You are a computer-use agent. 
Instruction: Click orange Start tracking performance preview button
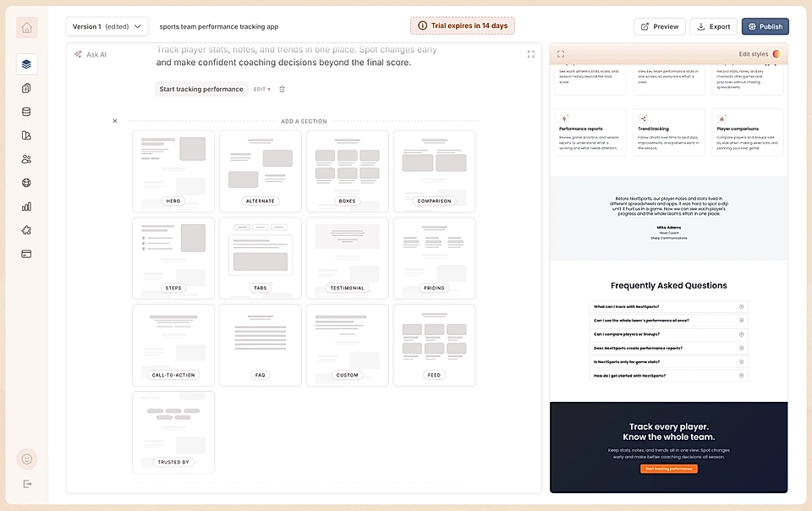[668, 469]
